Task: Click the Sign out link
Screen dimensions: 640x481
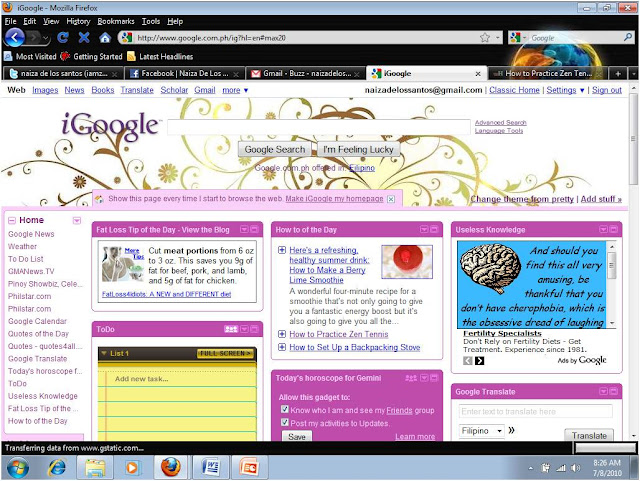Action: coord(607,90)
